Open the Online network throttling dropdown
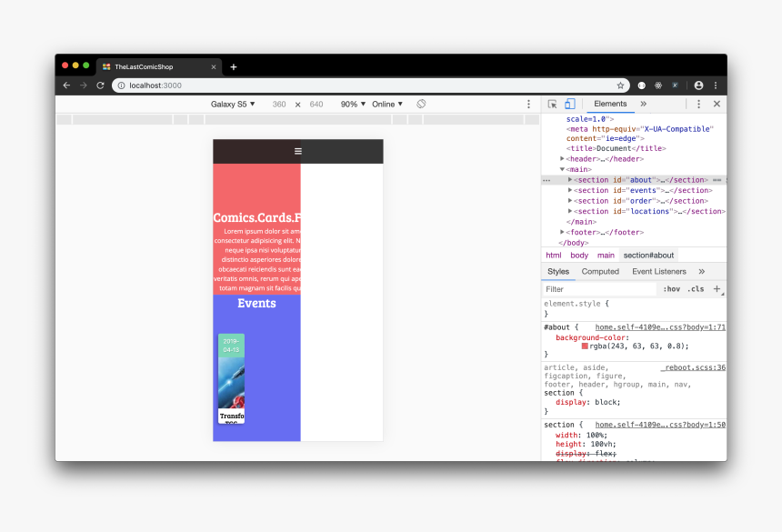 point(387,105)
